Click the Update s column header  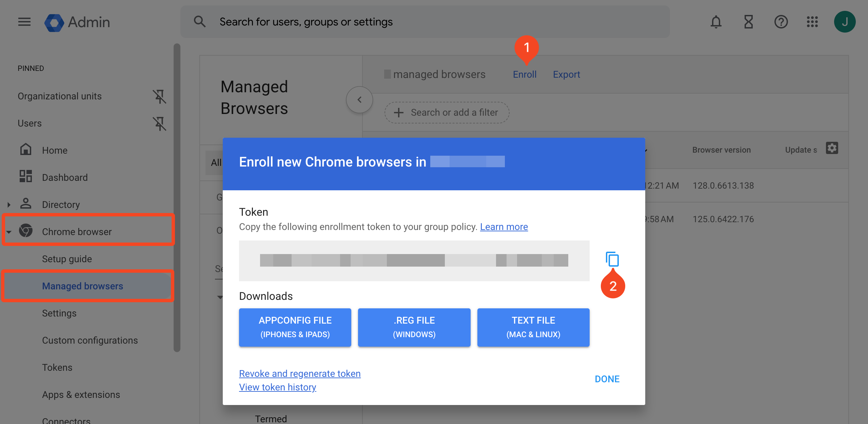801,150
